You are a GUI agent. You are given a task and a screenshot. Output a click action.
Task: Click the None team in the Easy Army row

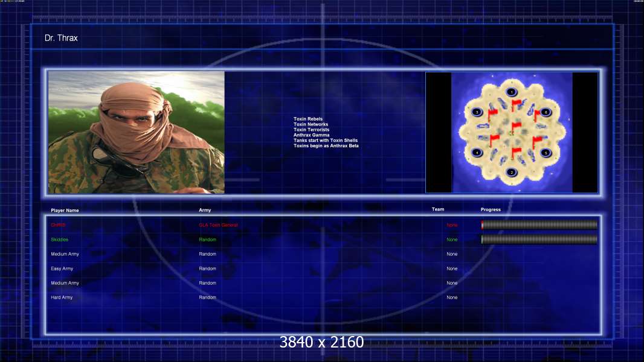452,268
